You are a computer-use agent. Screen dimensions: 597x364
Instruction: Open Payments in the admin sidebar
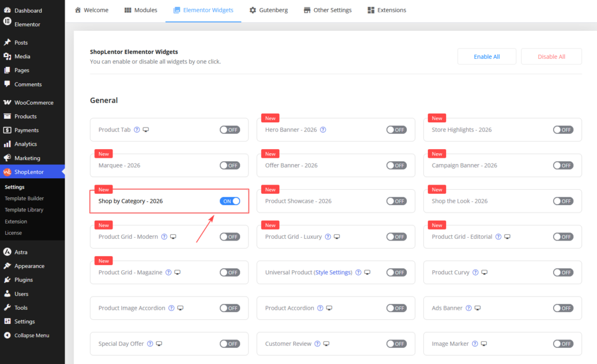coord(33,130)
